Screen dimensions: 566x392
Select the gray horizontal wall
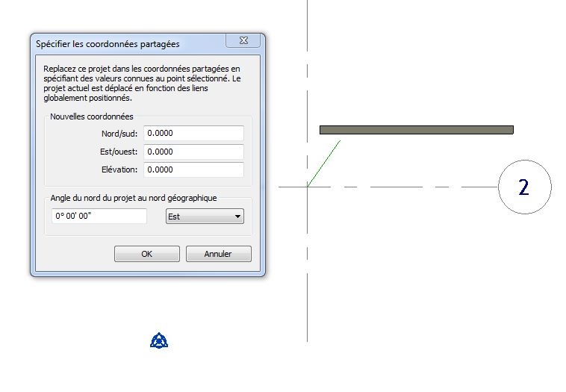(416, 130)
